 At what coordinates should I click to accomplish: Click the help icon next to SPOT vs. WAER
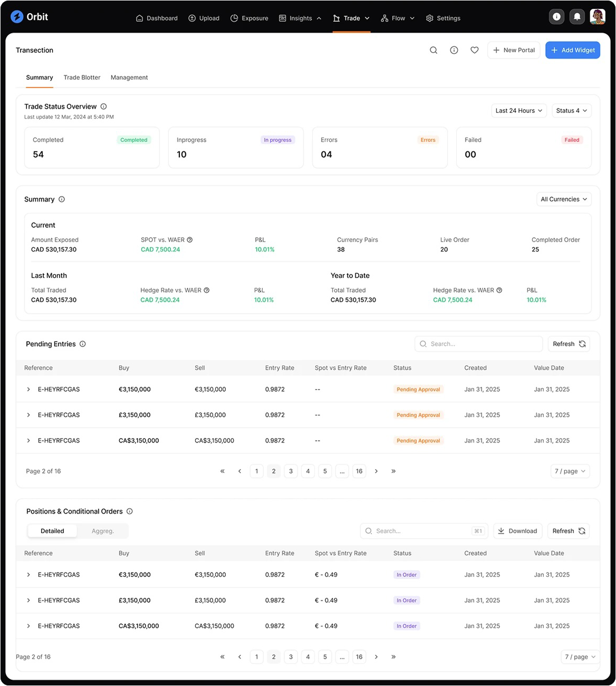point(190,240)
